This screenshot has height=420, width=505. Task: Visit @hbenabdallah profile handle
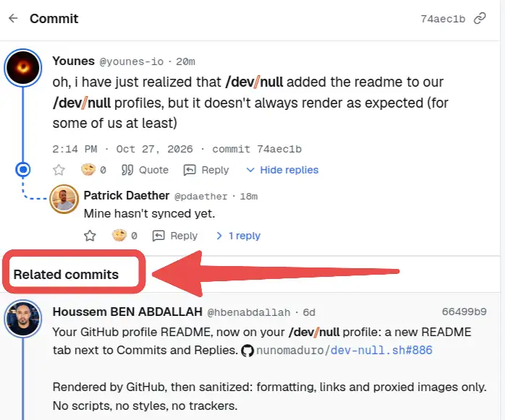249,312
